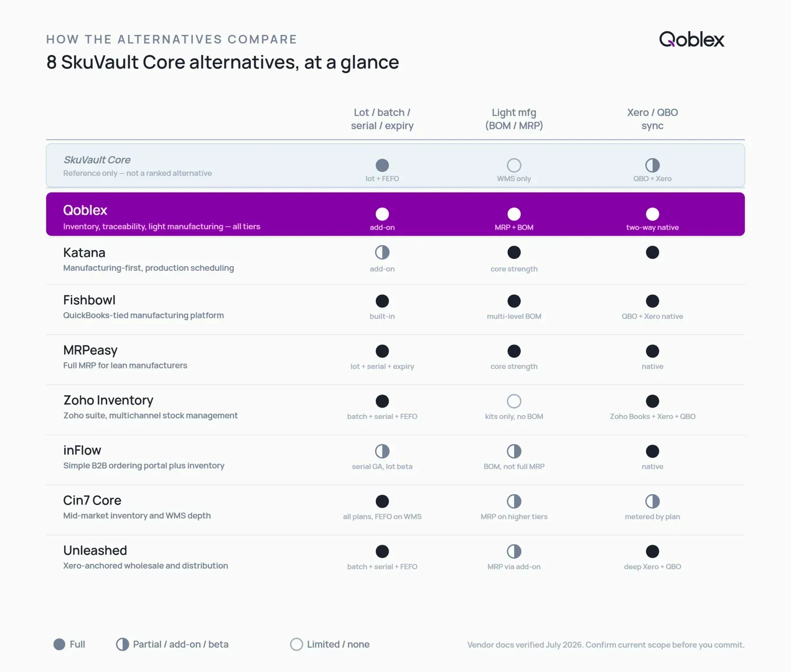Click MRPeasy Xero/QBO native circle

653,351
